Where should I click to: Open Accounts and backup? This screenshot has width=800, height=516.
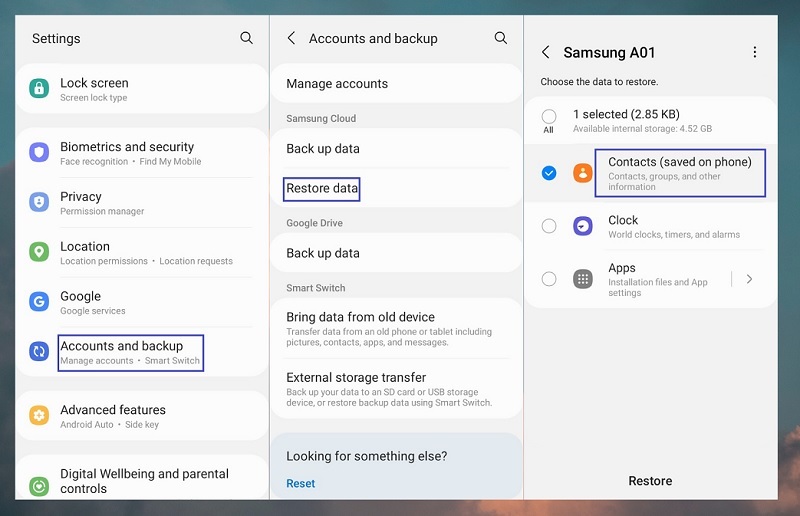tap(142, 352)
